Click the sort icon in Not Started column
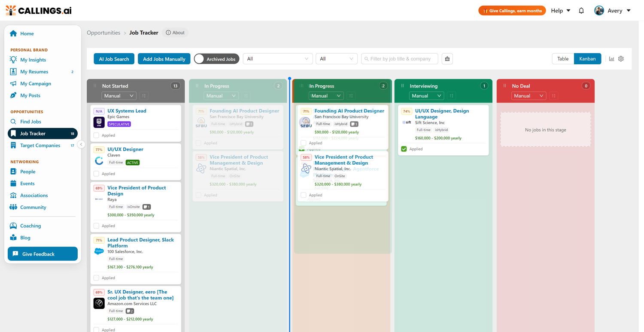The width and height of the screenshot is (644, 332). point(144,96)
